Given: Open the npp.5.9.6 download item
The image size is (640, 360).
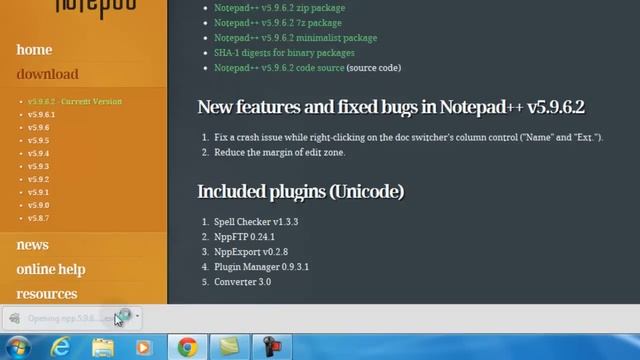Looking at the screenshot, I should click(x=72, y=318).
